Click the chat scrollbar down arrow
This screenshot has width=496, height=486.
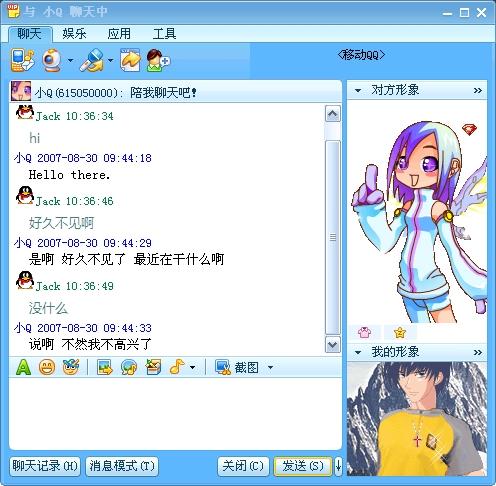point(333,345)
